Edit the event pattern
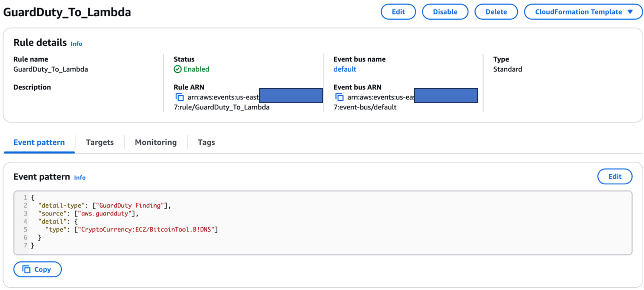This screenshot has width=644, height=290. click(615, 177)
